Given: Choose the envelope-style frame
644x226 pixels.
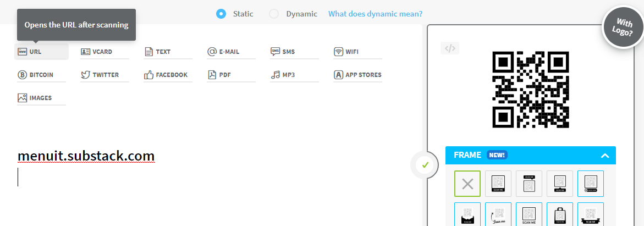Looking at the screenshot, I should 467,214.
